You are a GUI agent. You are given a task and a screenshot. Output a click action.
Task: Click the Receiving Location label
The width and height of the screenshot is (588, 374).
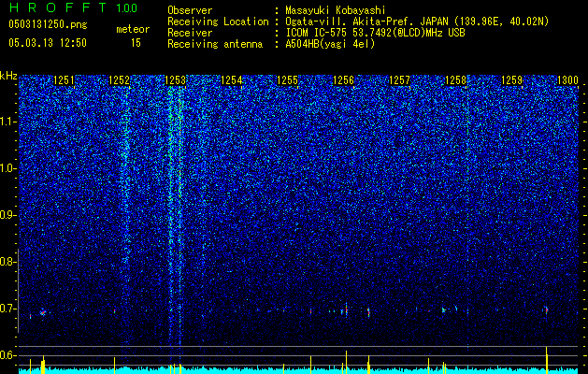pos(218,22)
